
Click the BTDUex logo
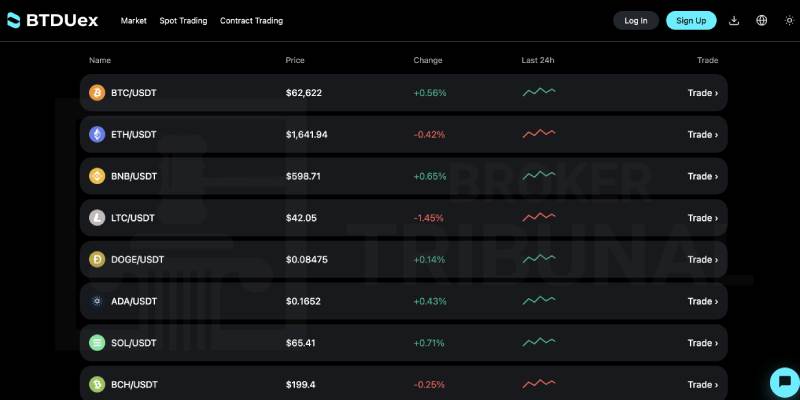[52, 20]
